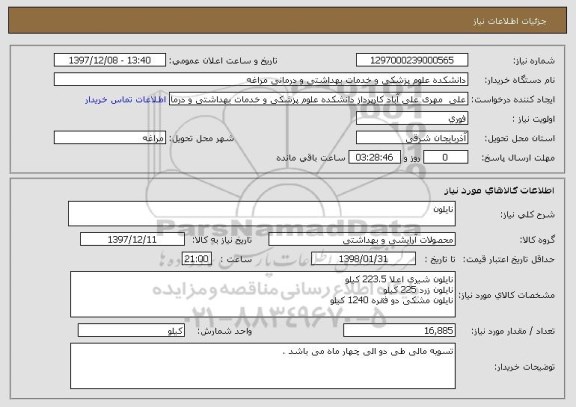Viewport: 576px width, 407px height.
Task: Select the label ایجاد کننده درخواست
Action: coord(513,100)
